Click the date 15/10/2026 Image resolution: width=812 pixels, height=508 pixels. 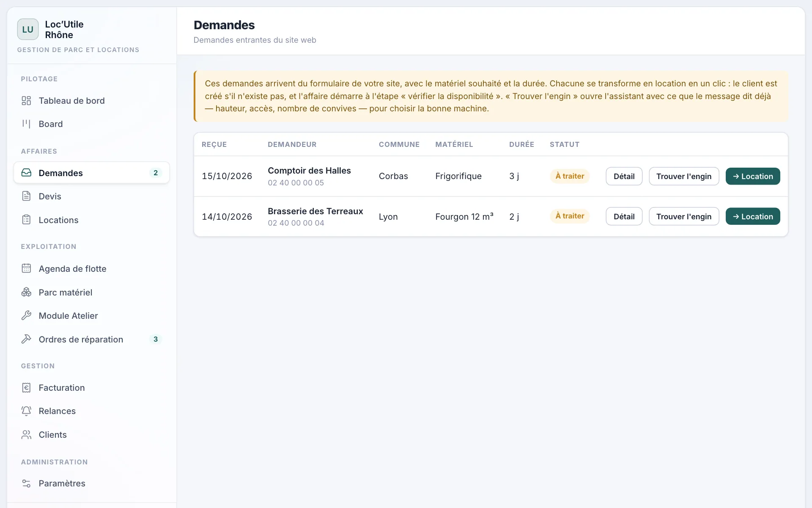[227, 176]
